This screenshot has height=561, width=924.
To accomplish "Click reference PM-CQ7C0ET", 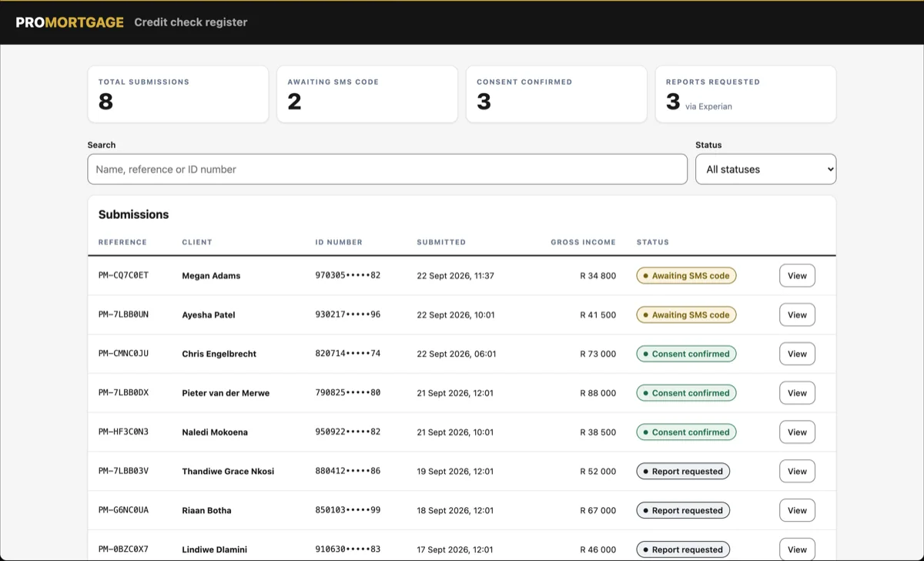I will (x=123, y=275).
